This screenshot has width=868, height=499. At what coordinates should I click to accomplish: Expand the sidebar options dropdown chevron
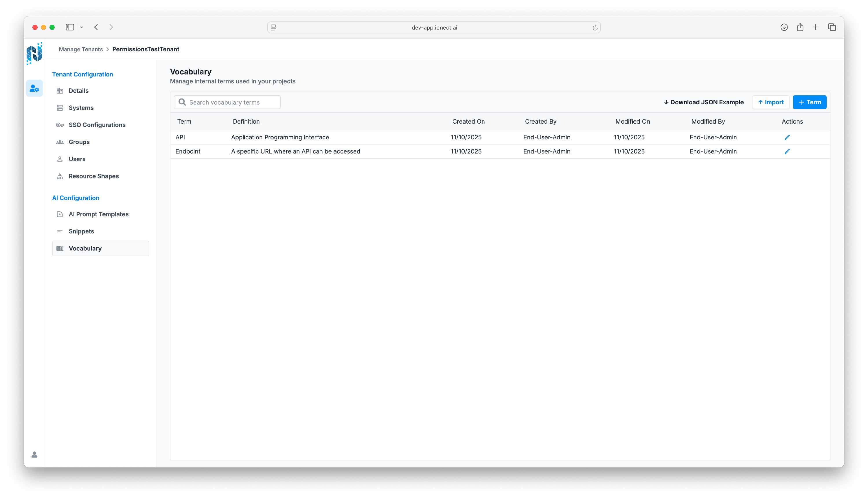pos(82,28)
